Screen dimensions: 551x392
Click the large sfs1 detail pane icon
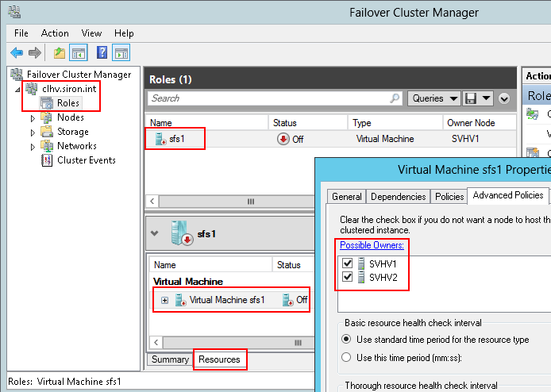[x=182, y=233]
